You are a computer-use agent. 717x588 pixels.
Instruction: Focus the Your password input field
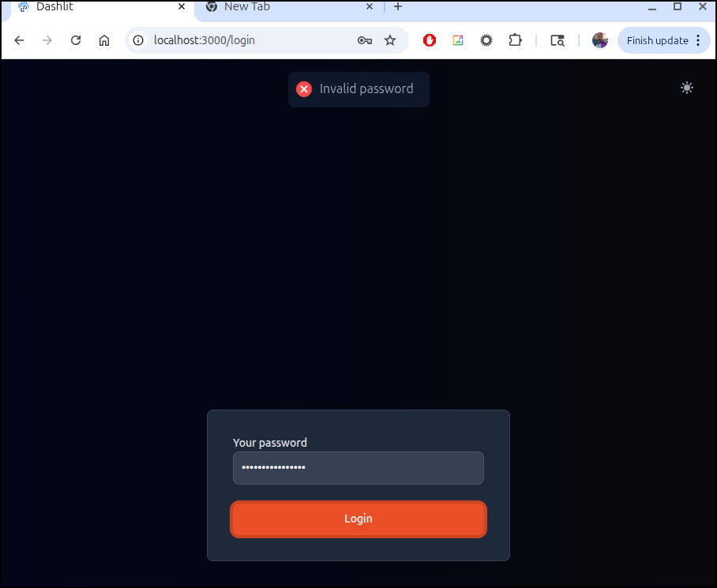[358, 468]
